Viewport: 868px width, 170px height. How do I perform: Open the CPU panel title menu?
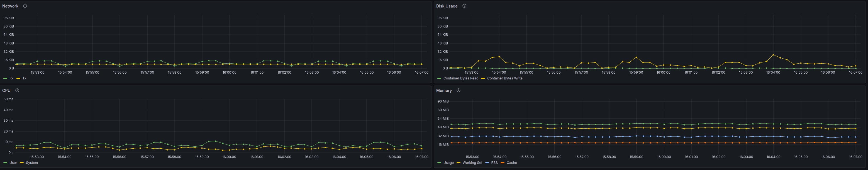6,90
